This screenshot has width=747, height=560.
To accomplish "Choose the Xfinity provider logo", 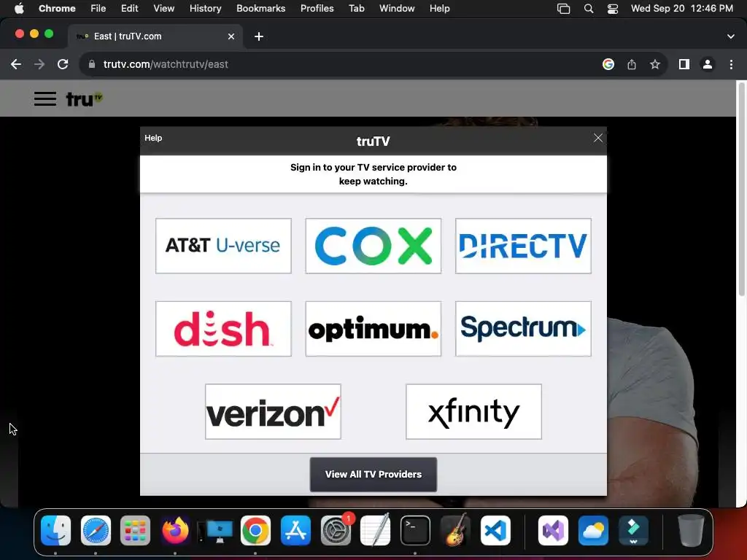I will click(x=473, y=411).
